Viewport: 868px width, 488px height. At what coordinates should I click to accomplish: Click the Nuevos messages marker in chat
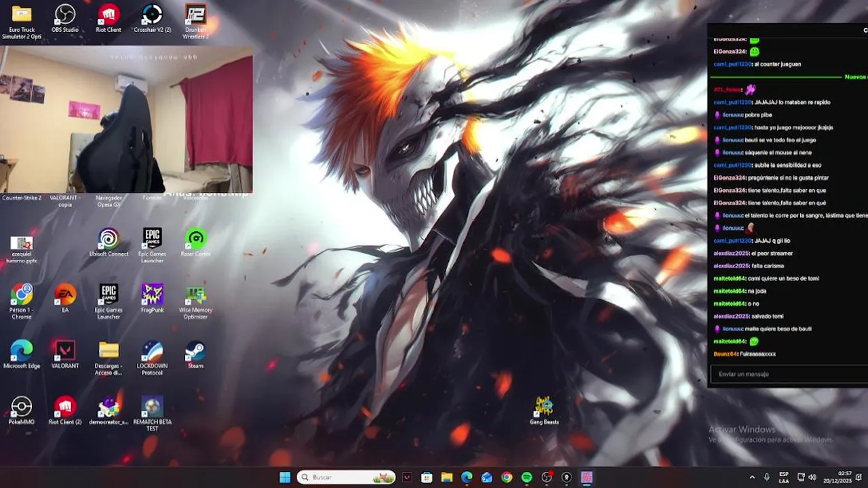(x=855, y=77)
